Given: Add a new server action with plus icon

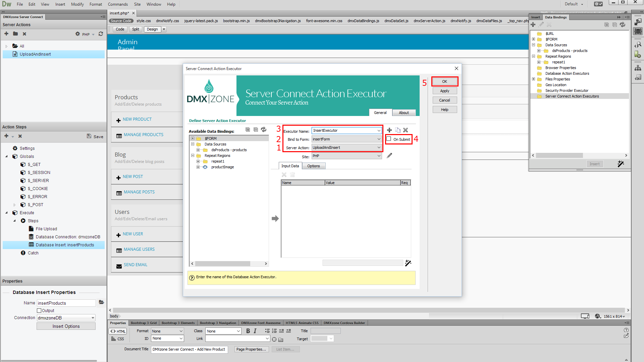Looking at the screenshot, I should [6, 34].
